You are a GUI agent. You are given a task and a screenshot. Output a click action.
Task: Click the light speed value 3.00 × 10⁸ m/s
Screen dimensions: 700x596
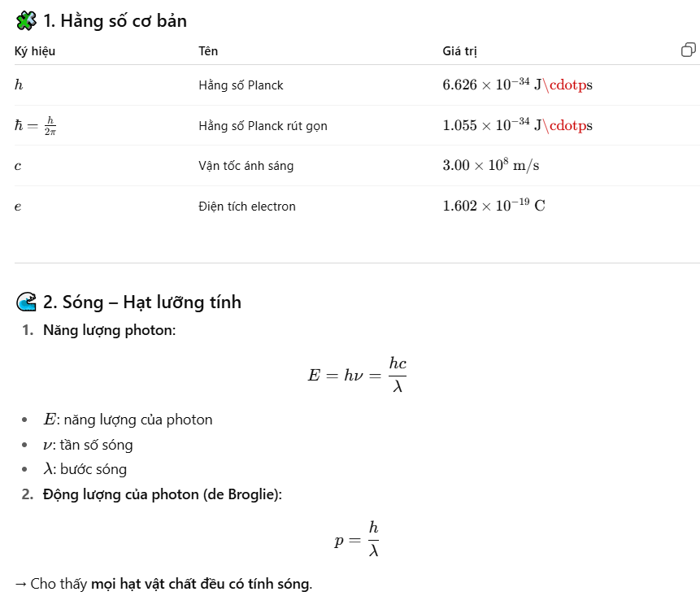pos(490,166)
